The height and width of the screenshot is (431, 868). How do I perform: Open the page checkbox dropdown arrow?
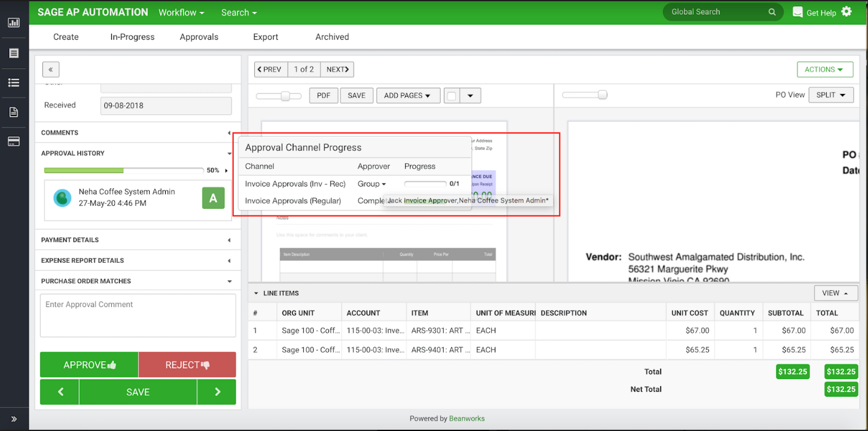[471, 96]
